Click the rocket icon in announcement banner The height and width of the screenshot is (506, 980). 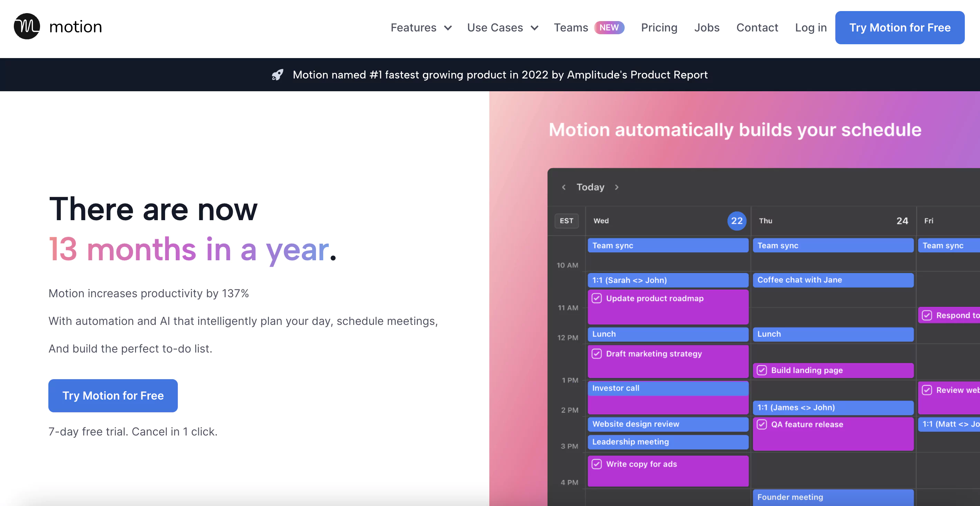click(x=278, y=75)
